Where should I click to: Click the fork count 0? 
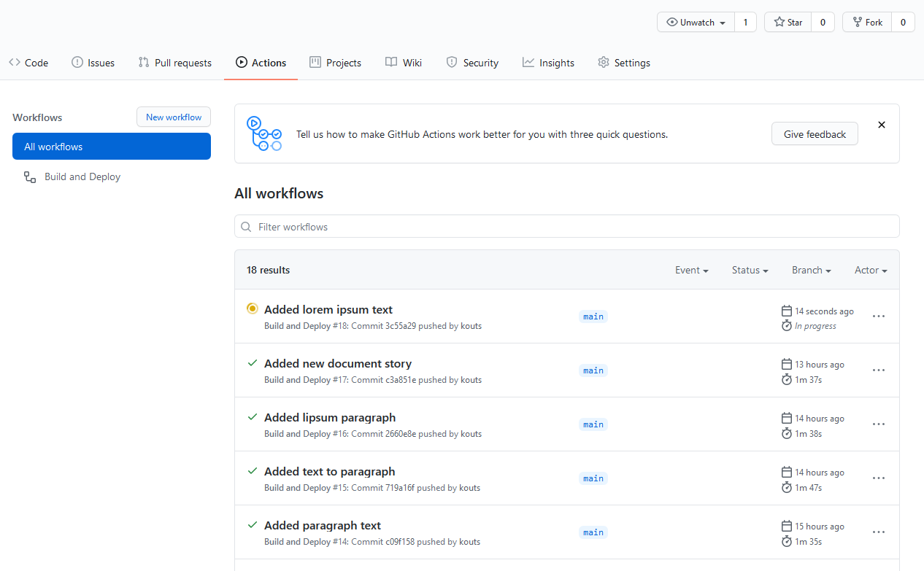(903, 23)
